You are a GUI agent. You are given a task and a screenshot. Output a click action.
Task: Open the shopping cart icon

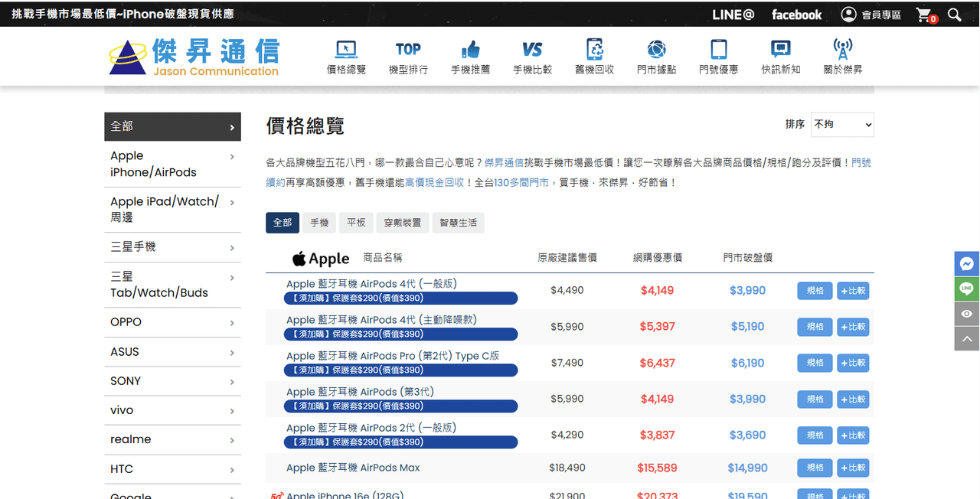click(926, 15)
